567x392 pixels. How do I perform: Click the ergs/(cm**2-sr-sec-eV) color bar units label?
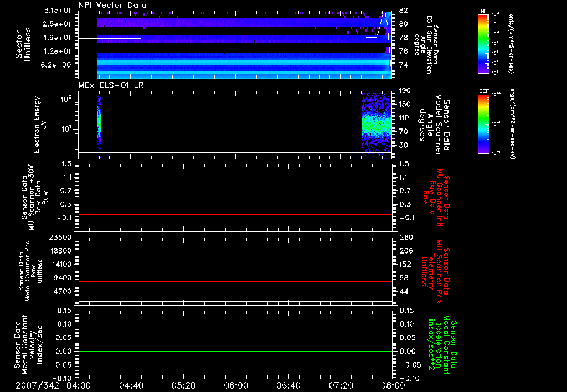point(511,124)
